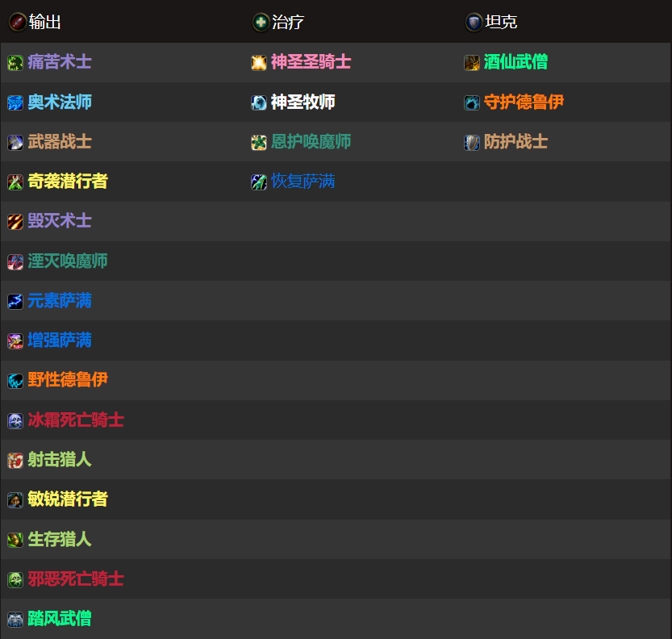672x639 pixels.
Task: Click the Frost Death Knight (冰霜死亡骑士) icon
Action: tap(15, 420)
